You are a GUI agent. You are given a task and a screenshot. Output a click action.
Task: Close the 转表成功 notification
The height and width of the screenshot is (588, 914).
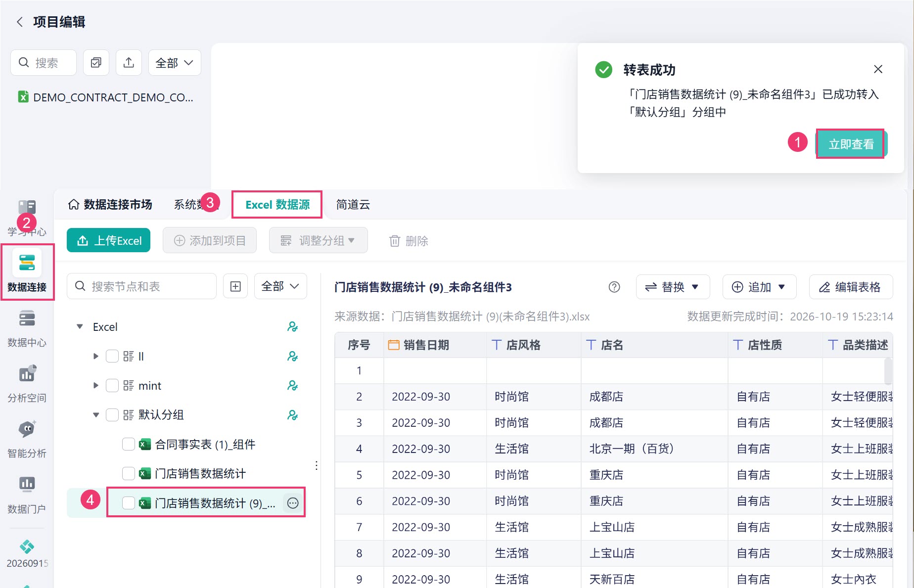click(x=878, y=69)
